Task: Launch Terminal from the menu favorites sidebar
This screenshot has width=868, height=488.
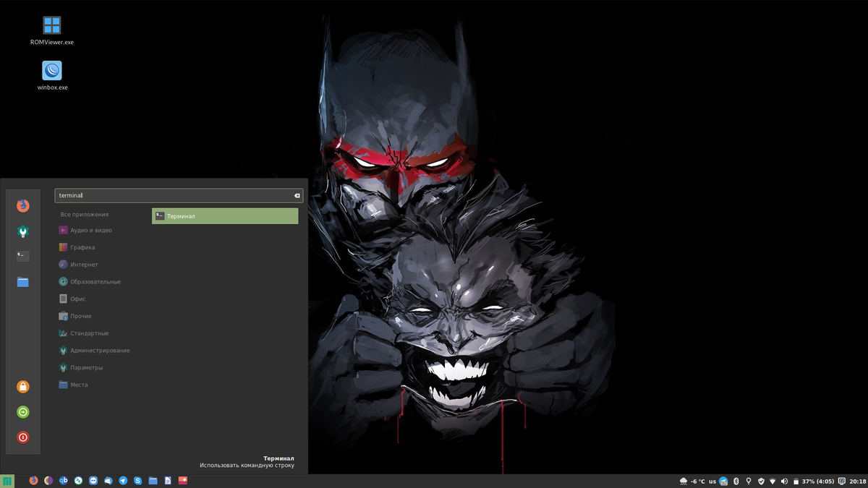Action: [23, 256]
